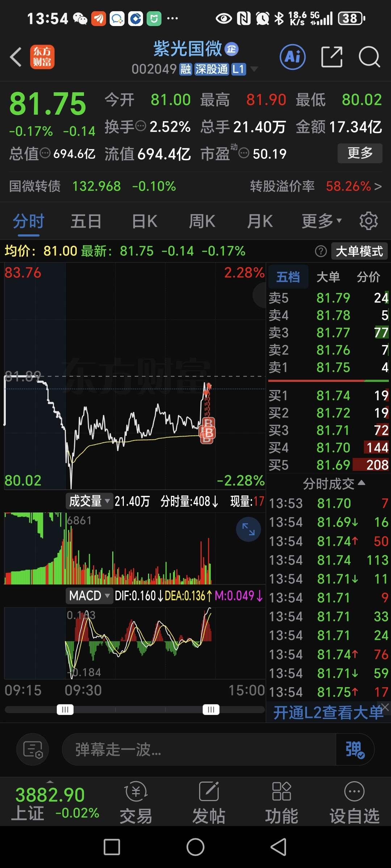Tap 买1 row at 81.74

[329, 396]
